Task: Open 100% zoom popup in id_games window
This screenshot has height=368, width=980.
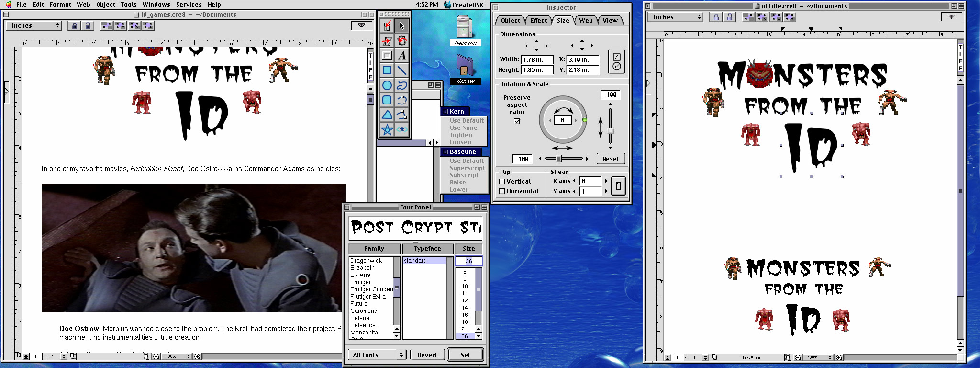Action: [176, 356]
